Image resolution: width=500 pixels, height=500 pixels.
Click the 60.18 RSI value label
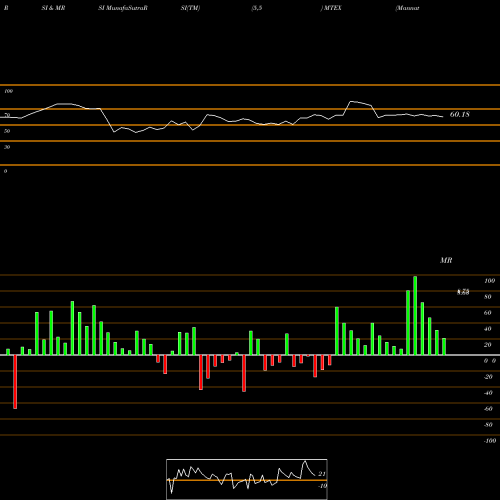tap(460, 114)
